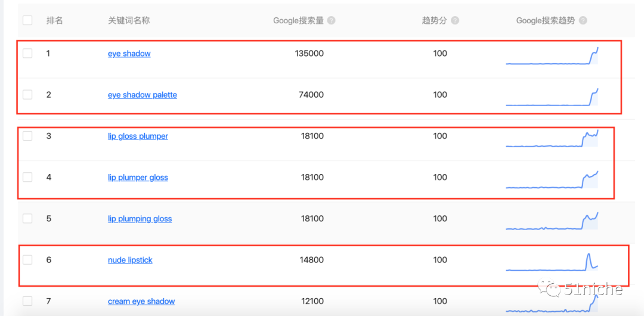644x316 pixels.
Task: View trend sparkline for eye shadow
Action: [552, 56]
